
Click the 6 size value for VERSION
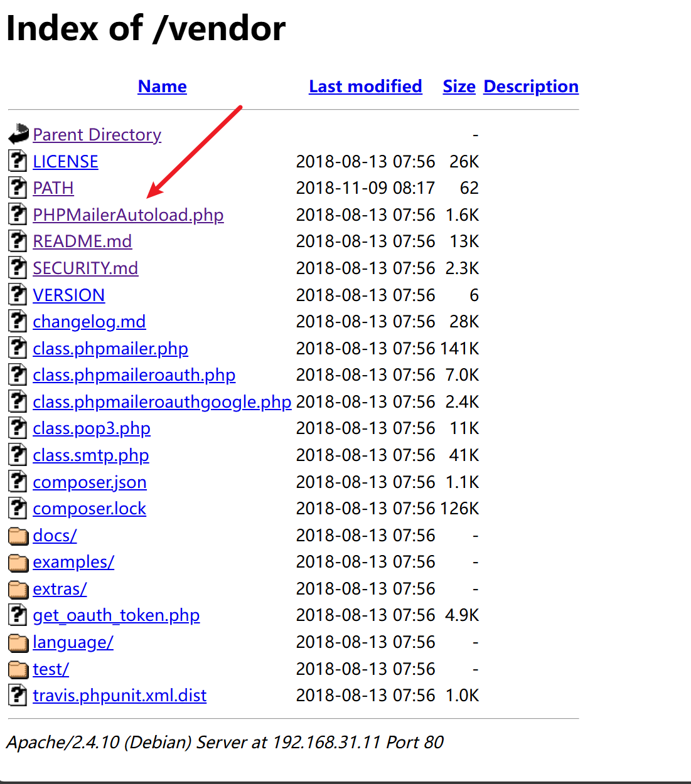[x=474, y=295]
